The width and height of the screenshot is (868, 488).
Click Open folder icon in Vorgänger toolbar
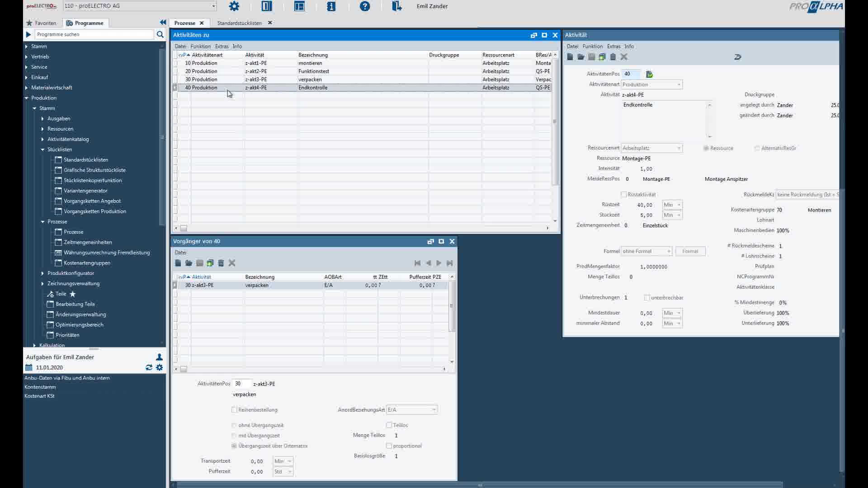189,263
